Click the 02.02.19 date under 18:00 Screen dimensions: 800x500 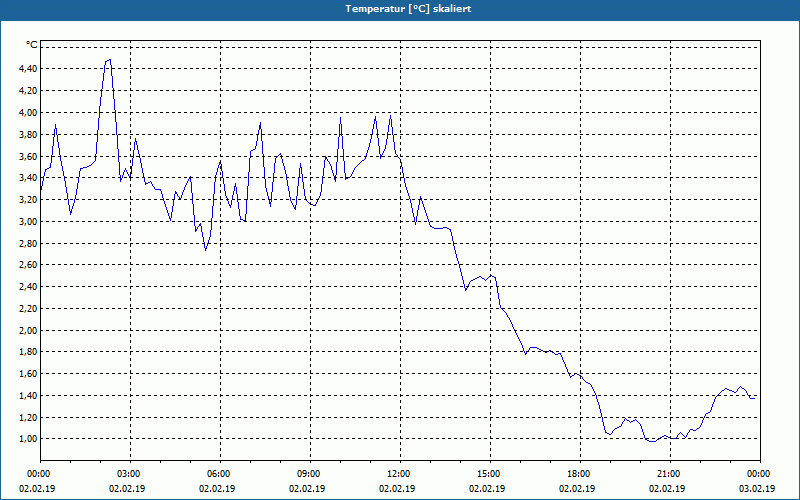point(577,488)
